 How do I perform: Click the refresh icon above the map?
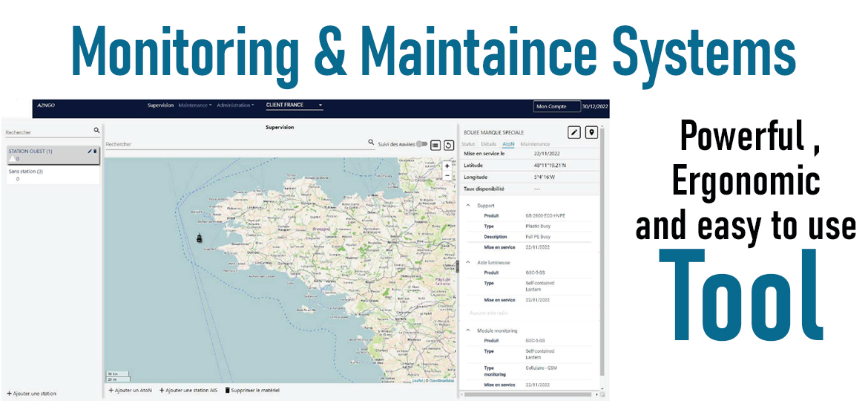tap(449, 145)
